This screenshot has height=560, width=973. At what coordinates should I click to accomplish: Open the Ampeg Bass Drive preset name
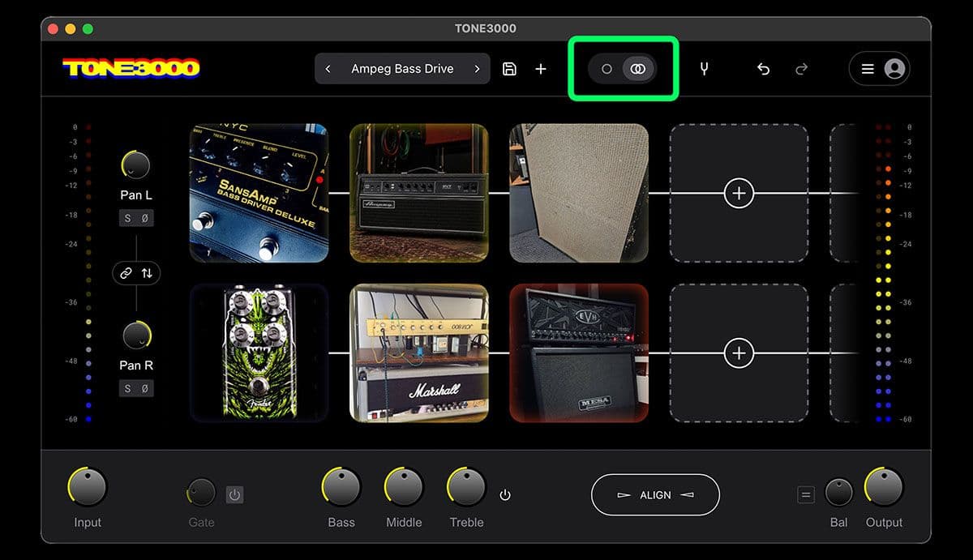tap(402, 69)
